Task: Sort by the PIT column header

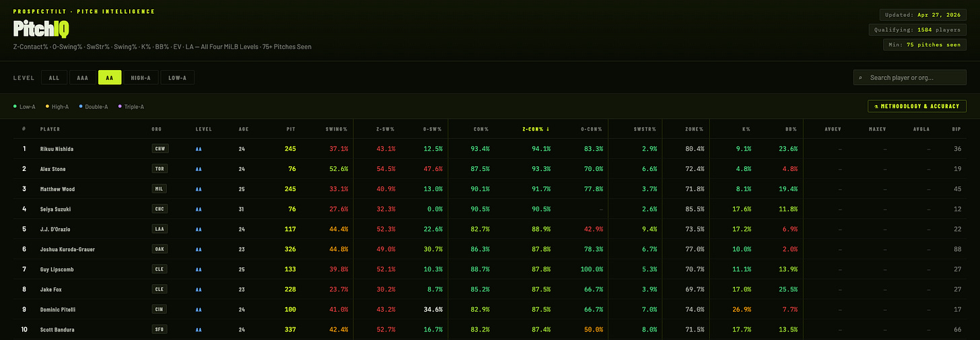Action: (x=291, y=128)
